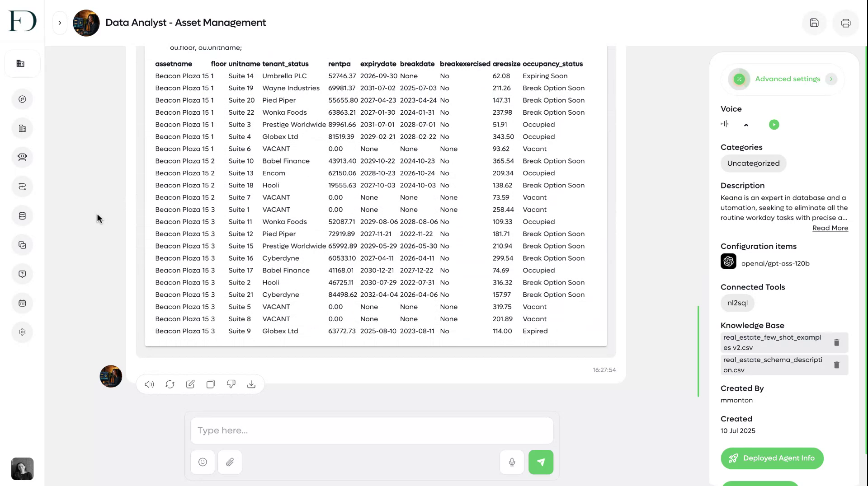Screen dimensions: 868x486
Task: Delete real_estate_few_shot_examples v2.csv from Knowledge Base
Action: coord(836,343)
